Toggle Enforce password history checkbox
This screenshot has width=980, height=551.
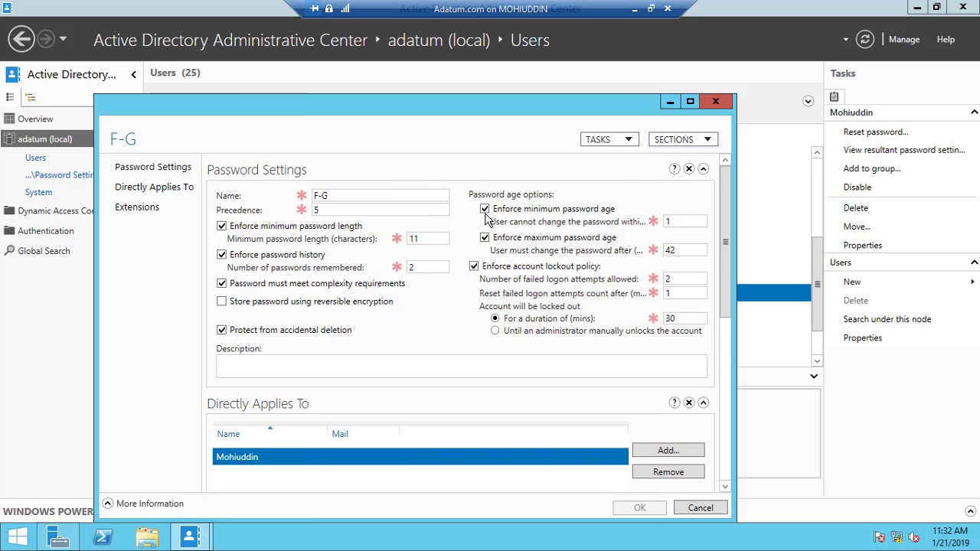click(x=222, y=254)
